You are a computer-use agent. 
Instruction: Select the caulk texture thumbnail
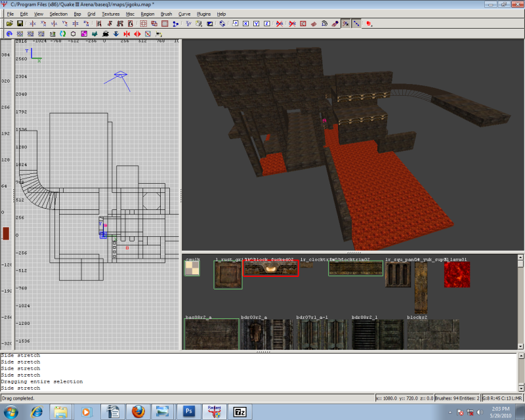click(x=192, y=268)
